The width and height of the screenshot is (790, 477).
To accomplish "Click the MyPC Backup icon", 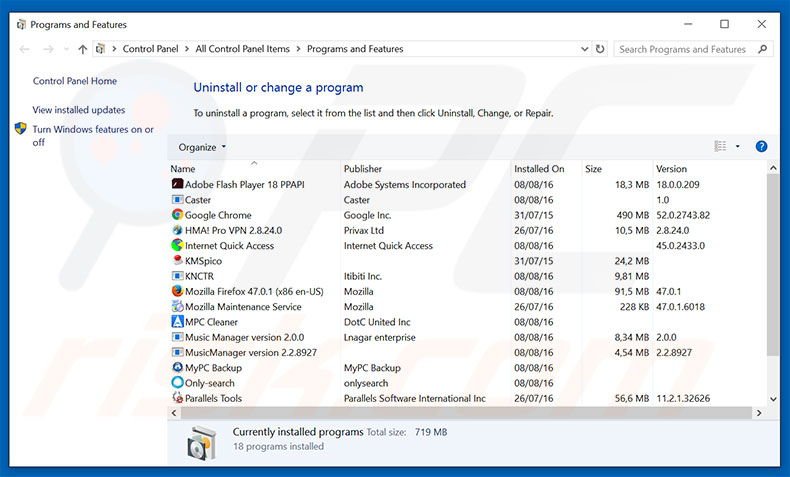I will click(x=177, y=367).
